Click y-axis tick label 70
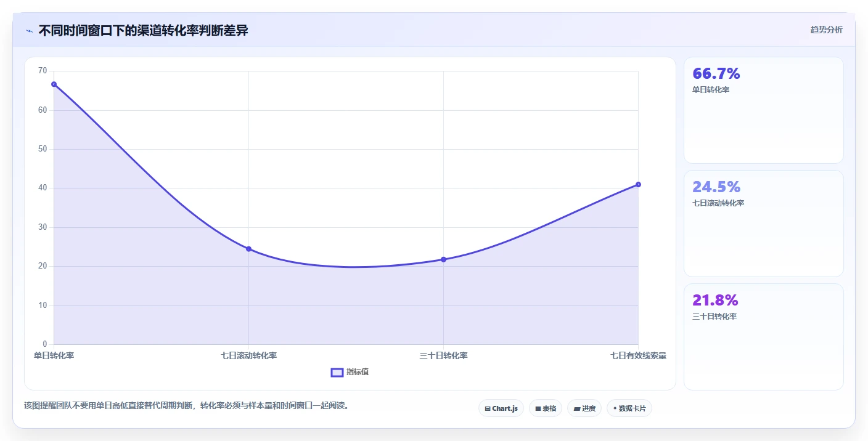The height and width of the screenshot is (441, 868). pyautogui.click(x=43, y=71)
